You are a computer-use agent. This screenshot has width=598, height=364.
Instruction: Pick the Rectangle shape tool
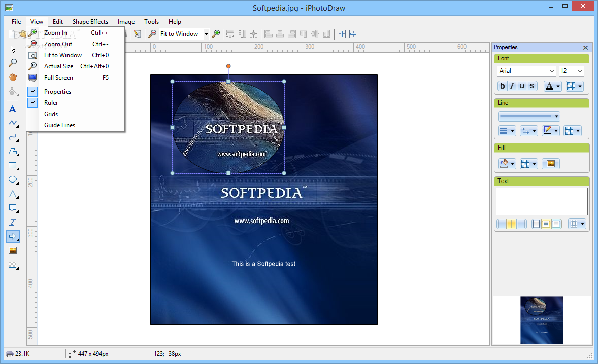[x=13, y=166]
